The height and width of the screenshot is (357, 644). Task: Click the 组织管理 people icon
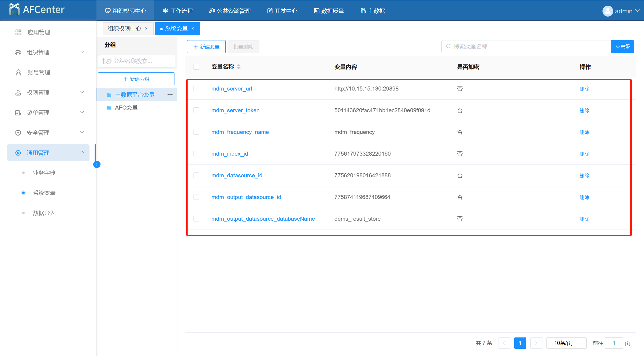[x=18, y=52]
